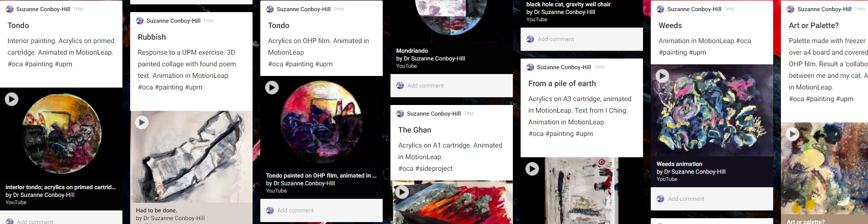Open Suzanne Conboy-Hill name on Art or Palette post
This screenshot has width=868, height=224.
[824, 9]
